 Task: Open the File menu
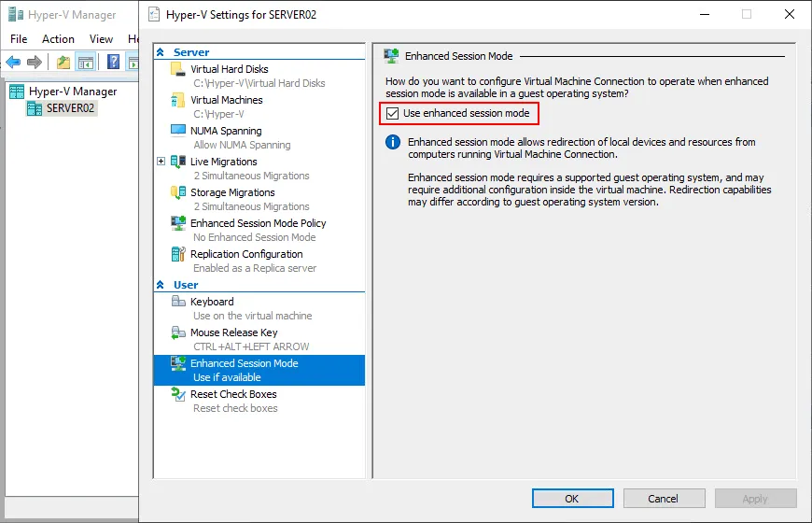coord(19,39)
